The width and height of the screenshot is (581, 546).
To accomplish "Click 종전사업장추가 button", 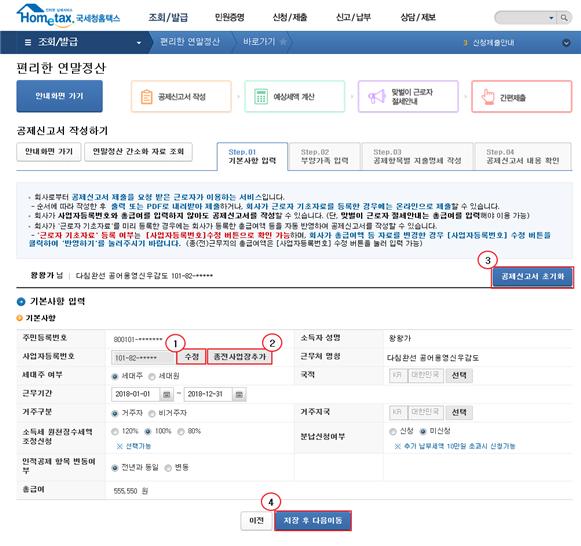I will [239, 357].
